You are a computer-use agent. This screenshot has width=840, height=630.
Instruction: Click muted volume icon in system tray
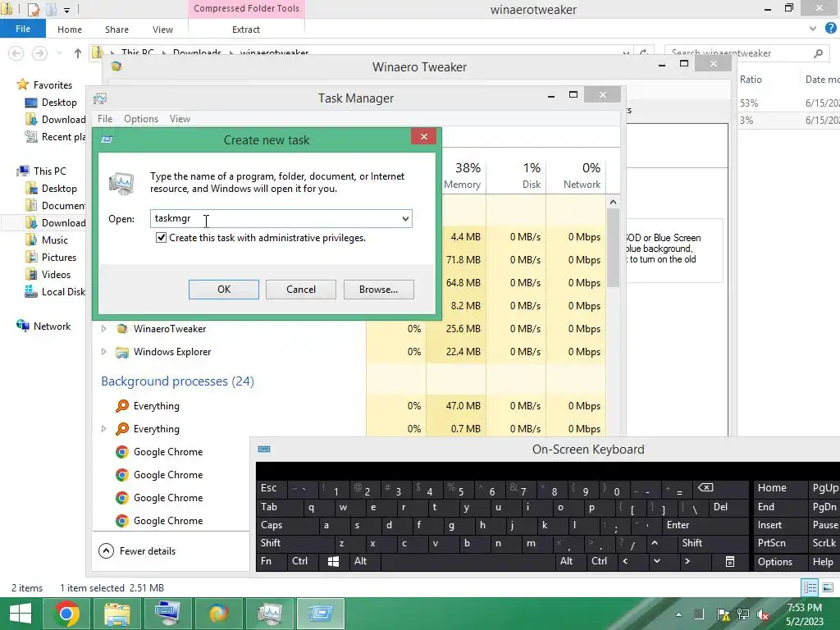pos(764,614)
